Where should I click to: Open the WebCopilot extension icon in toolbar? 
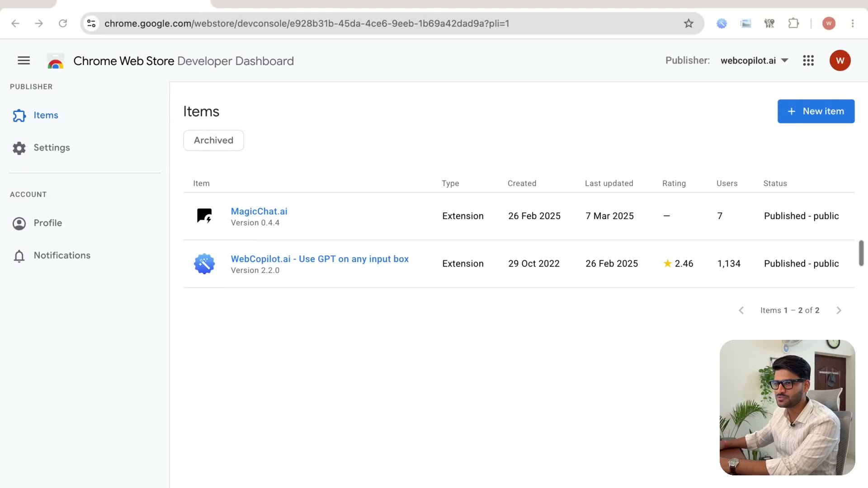coord(722,23)
